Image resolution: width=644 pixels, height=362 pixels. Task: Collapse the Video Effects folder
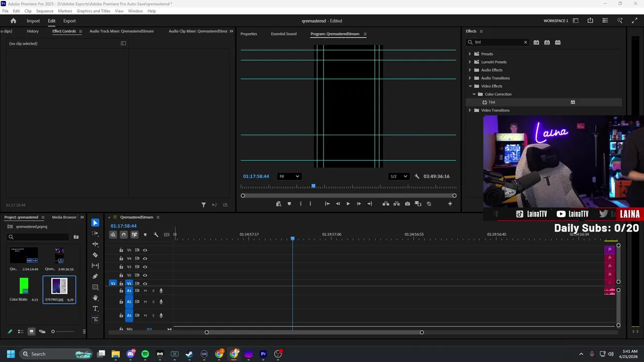pyautogui.click(x=470, y=86)
